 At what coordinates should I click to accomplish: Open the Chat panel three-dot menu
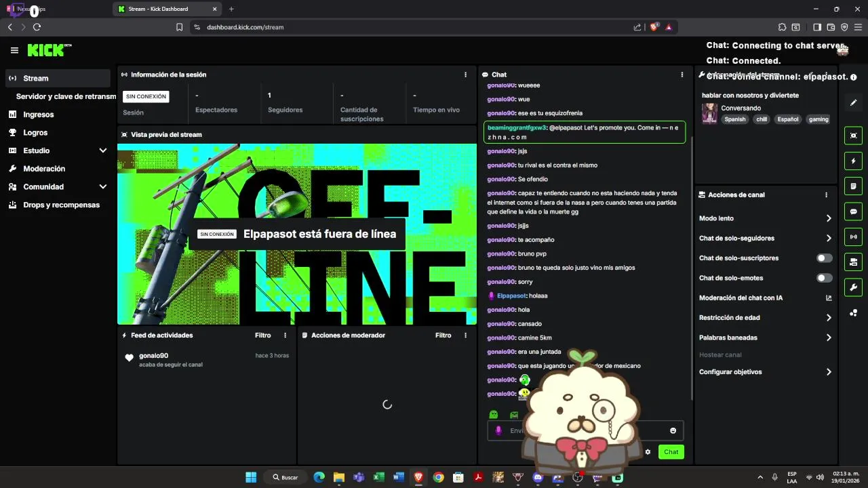682,75
